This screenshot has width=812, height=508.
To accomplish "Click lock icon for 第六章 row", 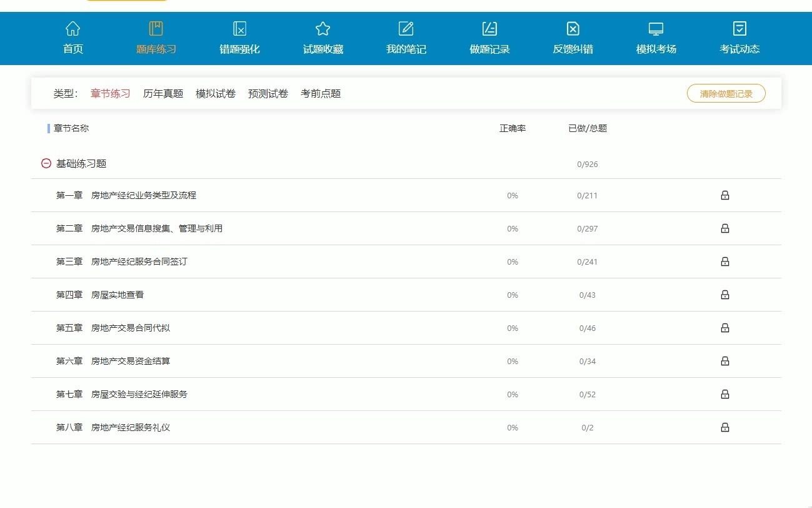I will [725, 361].
